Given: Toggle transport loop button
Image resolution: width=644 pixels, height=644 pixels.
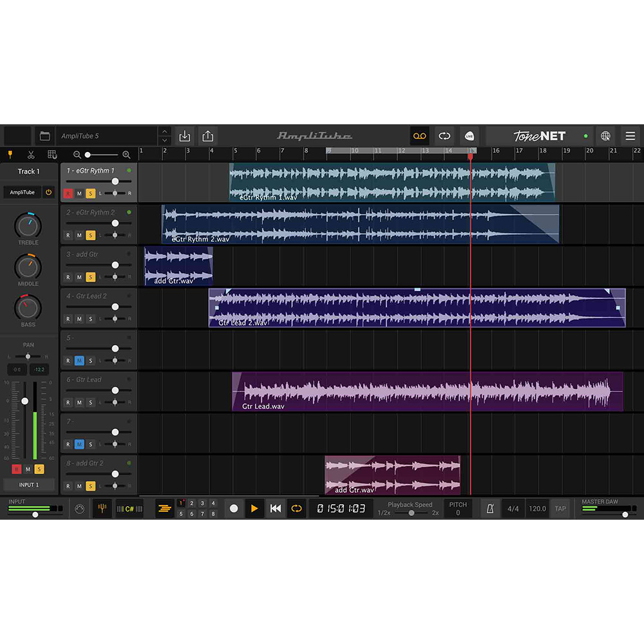Looking at the screenshot, I should point(296,509).
